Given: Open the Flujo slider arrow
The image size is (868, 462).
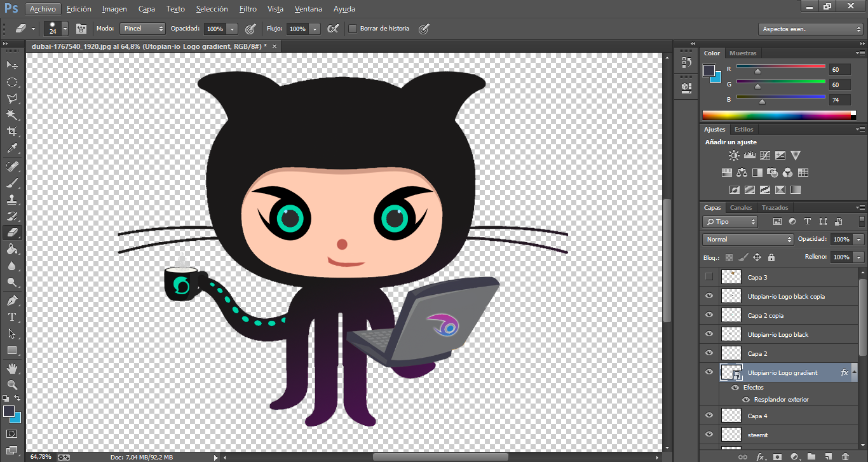Looking at the screenshot, I should pos(315,29).
